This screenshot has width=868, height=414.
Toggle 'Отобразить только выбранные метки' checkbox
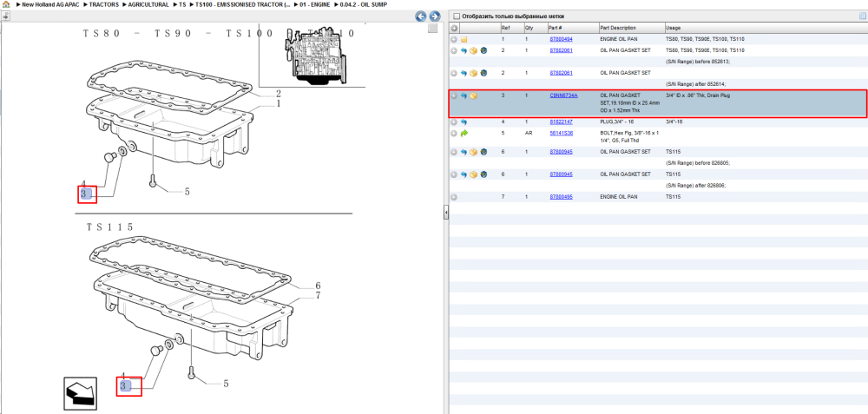pos(457,16)
